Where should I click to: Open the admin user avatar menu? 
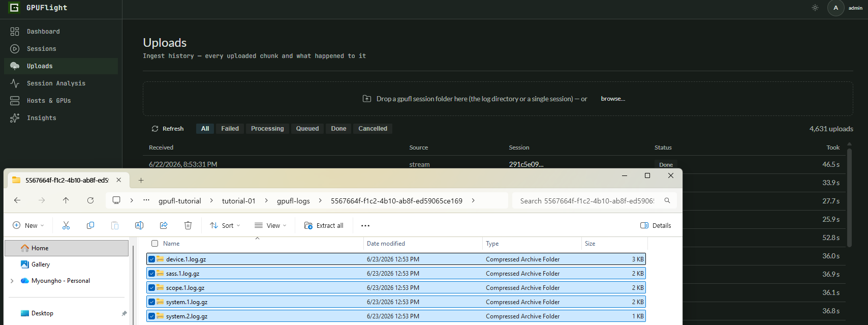(x=835, y=8)
